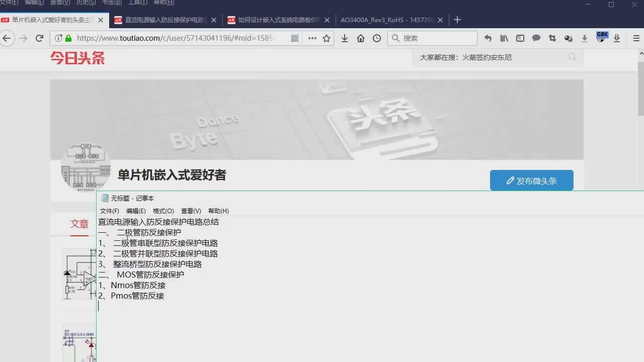This screenshot has height=362, width=644.
Task: Click line MOS管防反接保护 in Notepad
Action: 141,275
